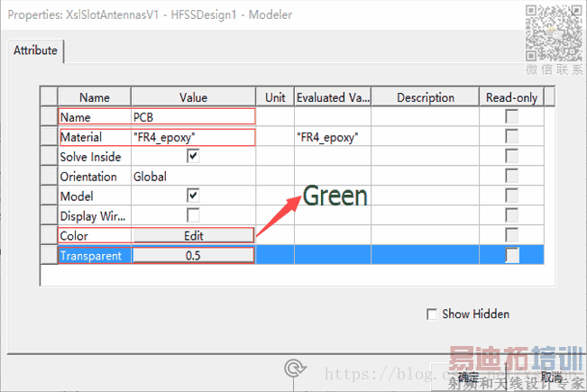Select the Transparent row label
Image resolution: width=587 pixels, height=392 pixels.
95,255
